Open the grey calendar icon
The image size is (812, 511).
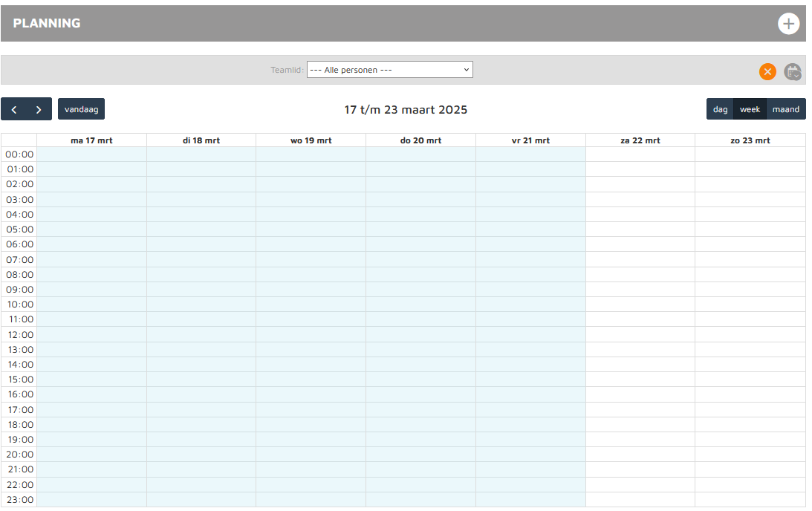point(793,71)
